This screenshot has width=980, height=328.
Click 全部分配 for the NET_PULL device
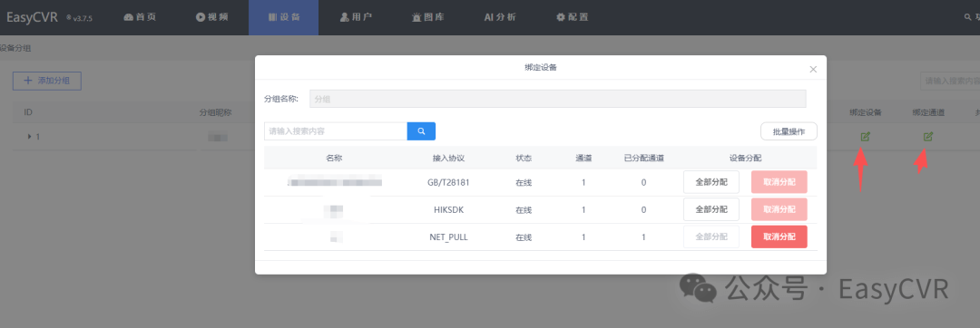pyautogui.click(x=711, y=237)
